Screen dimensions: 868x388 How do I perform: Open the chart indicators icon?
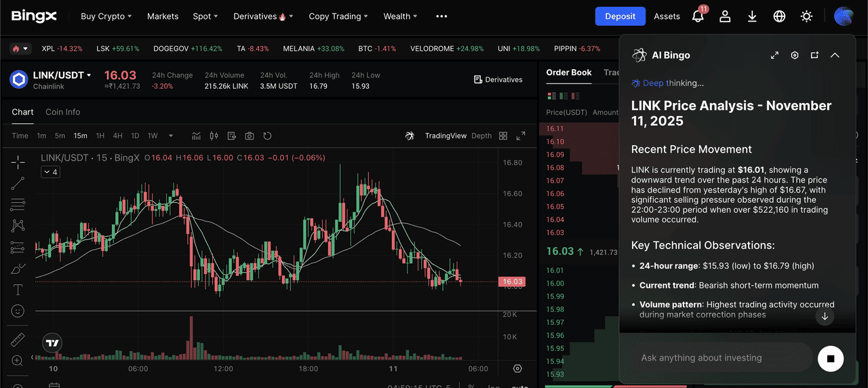tap(196, 136)
